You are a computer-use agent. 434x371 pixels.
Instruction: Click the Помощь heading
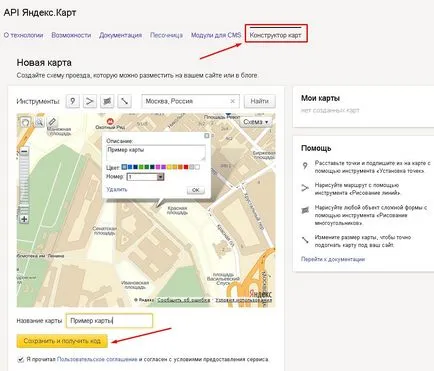(x=316, y=148)
